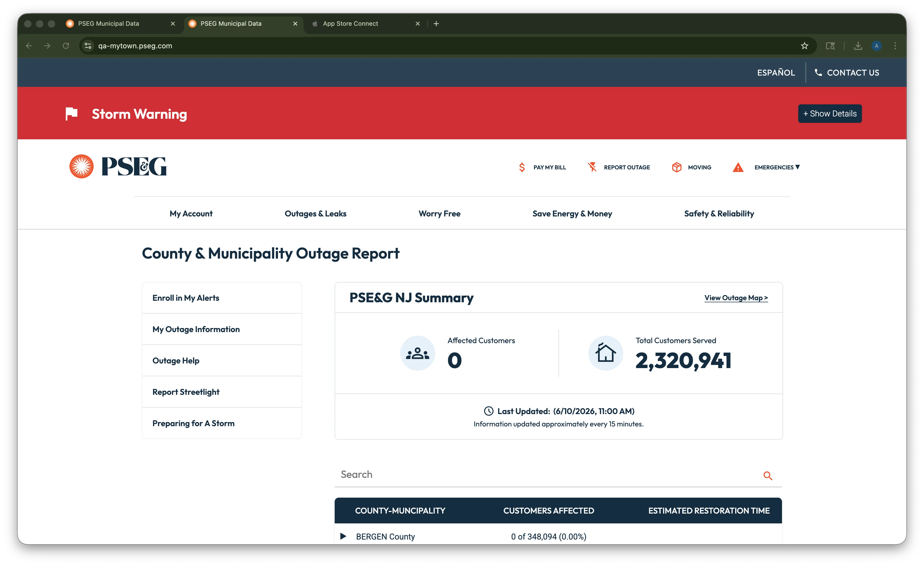Open the Chrome profile avatar
The image size is (924, 566).
[876, 46]
